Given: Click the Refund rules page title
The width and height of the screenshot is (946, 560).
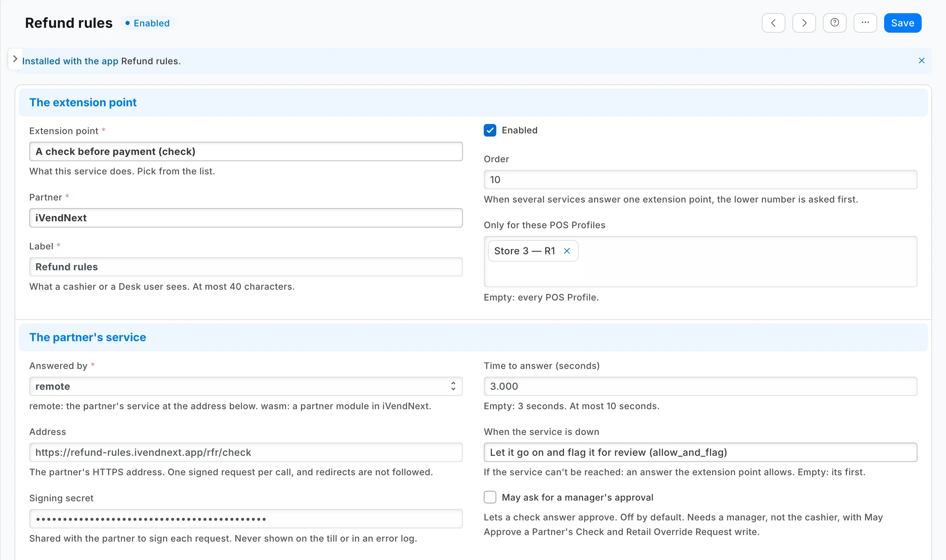Looking at the screenshot, I should 69,23.
